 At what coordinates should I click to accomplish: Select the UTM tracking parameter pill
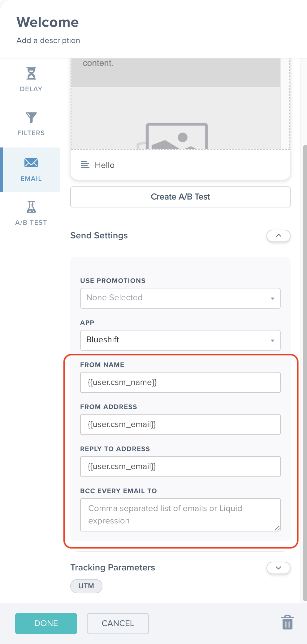86,586
